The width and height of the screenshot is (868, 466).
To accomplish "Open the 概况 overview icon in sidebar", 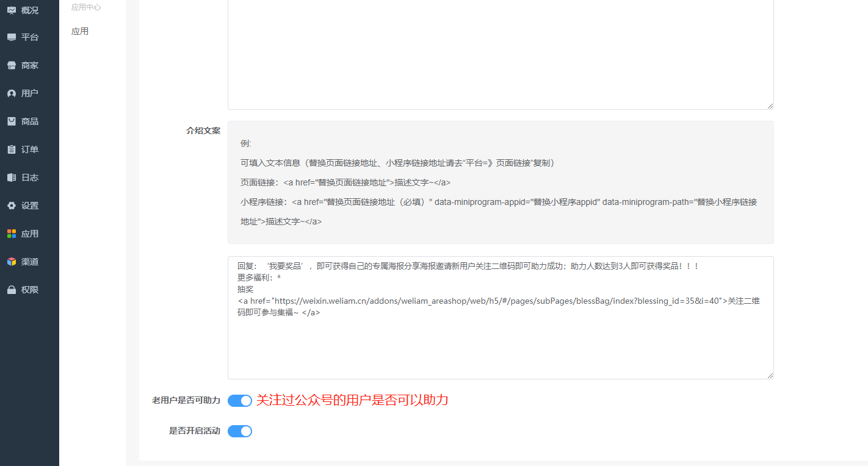I will pyautogui.click(x=12, y=10).
